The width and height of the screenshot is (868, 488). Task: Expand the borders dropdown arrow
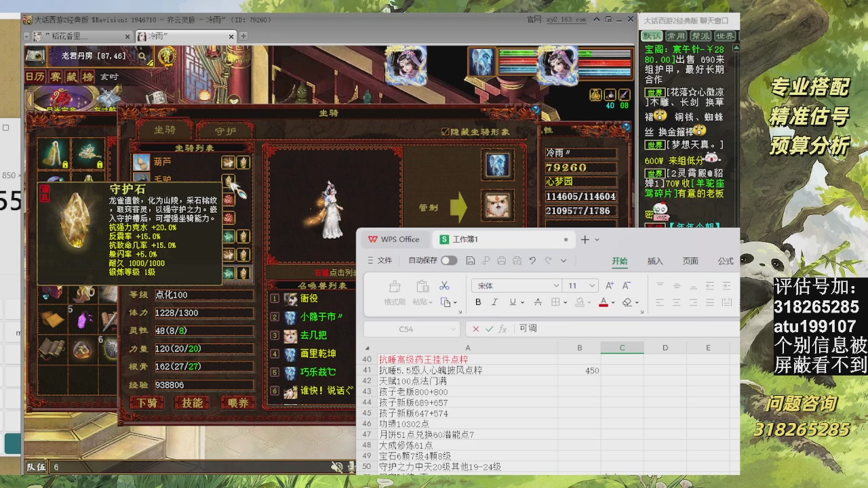pos(565,303)
